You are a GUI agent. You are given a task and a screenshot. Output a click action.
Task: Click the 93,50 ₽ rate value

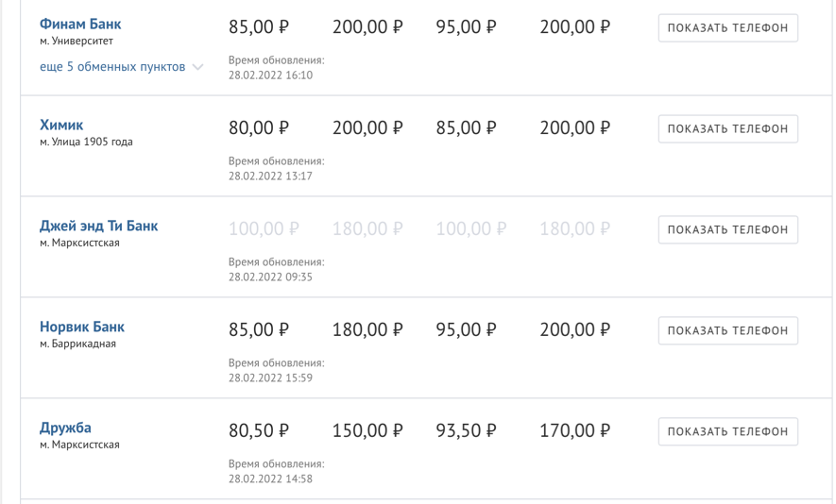466,431
